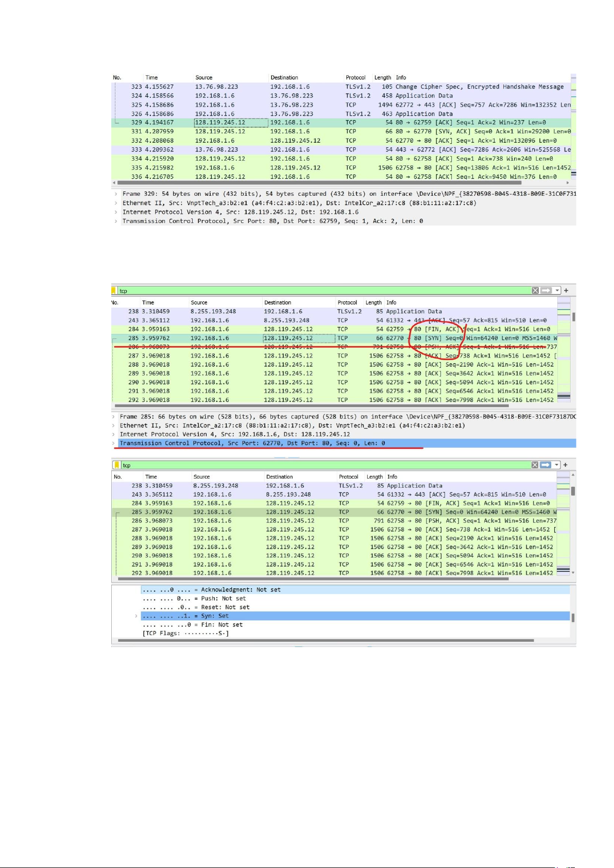Select packet 323 Change Cipher Spec row
The width and height of the screenshot is (614, 868).
coord(341,87)
